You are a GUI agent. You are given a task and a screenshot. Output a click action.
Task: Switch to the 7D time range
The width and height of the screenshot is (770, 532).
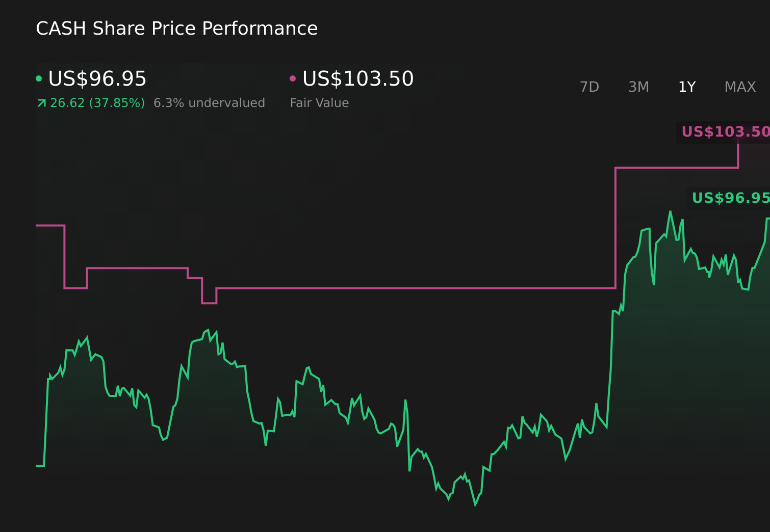pyautogui.click(x=589, y=87)
